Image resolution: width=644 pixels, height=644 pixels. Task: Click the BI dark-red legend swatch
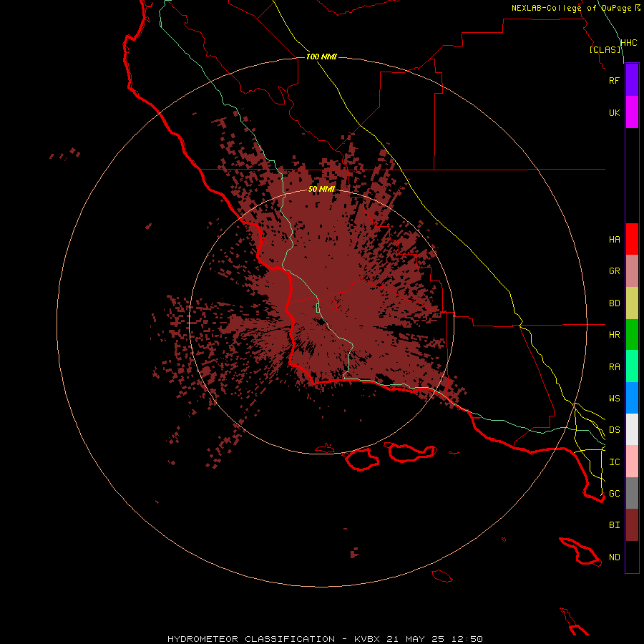632,525
